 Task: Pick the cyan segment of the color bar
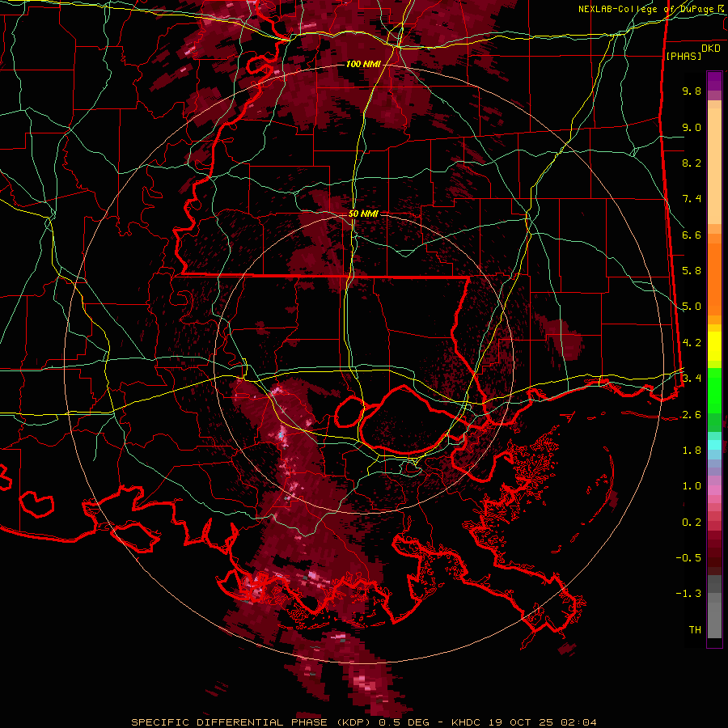click(x=714, y=445)
